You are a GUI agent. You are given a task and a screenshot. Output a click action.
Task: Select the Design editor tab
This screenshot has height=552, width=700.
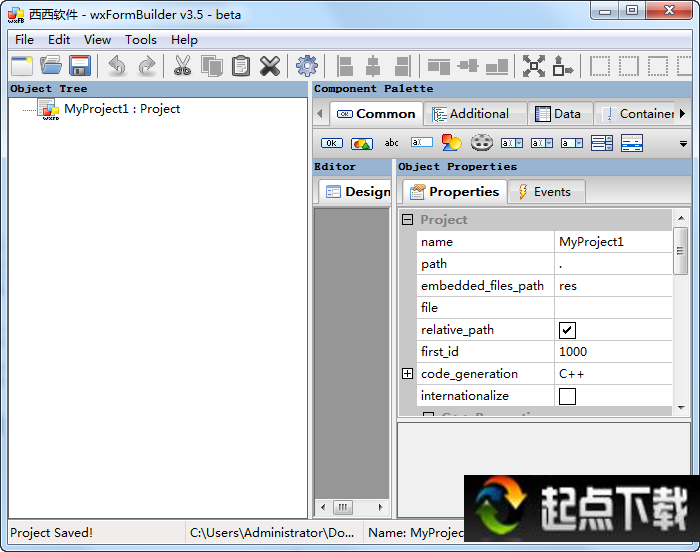click(356, 192)
